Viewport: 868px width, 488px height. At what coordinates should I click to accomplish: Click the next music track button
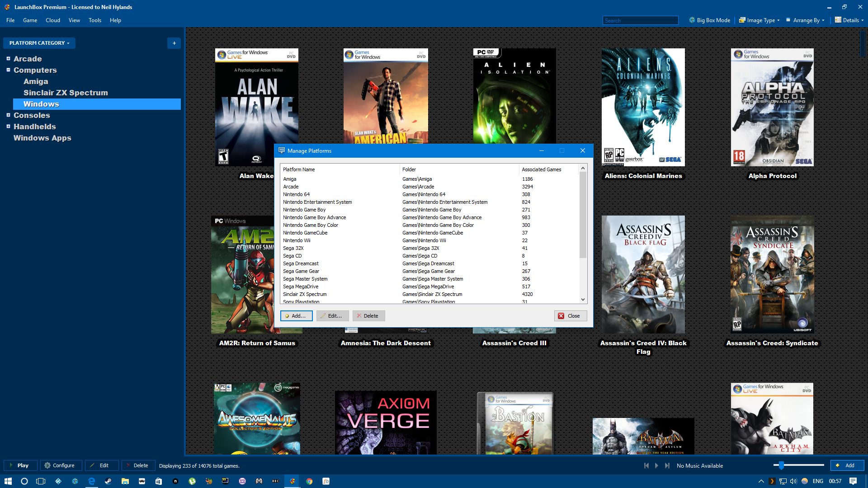pos(667,465)
